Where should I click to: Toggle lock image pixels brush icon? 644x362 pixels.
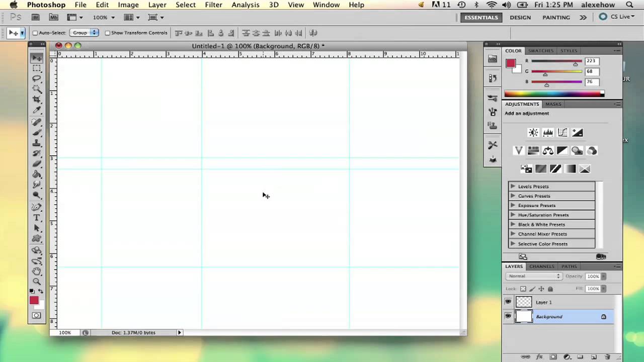(x=532, y=289)
